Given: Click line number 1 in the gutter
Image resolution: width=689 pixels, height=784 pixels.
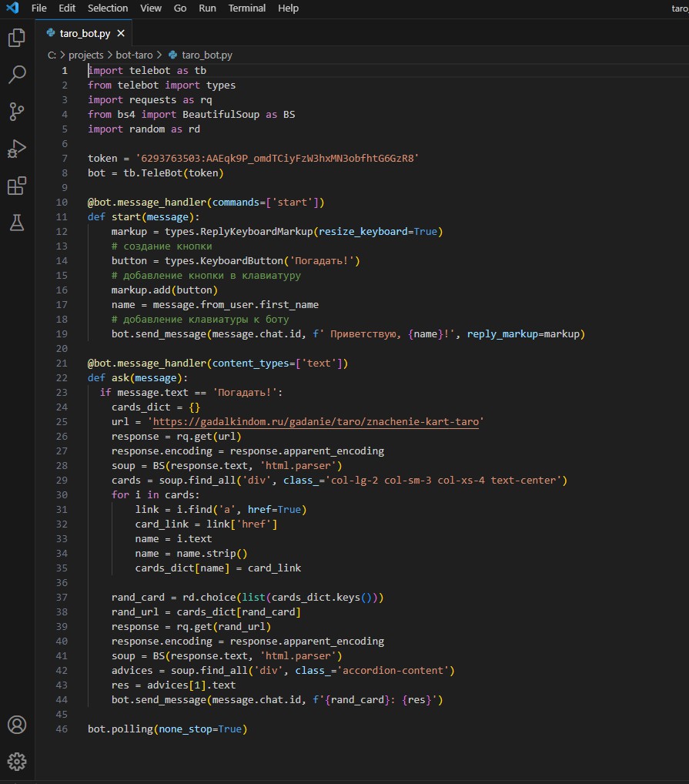Looking at the screenshot, I should click(x=65, y=71).
